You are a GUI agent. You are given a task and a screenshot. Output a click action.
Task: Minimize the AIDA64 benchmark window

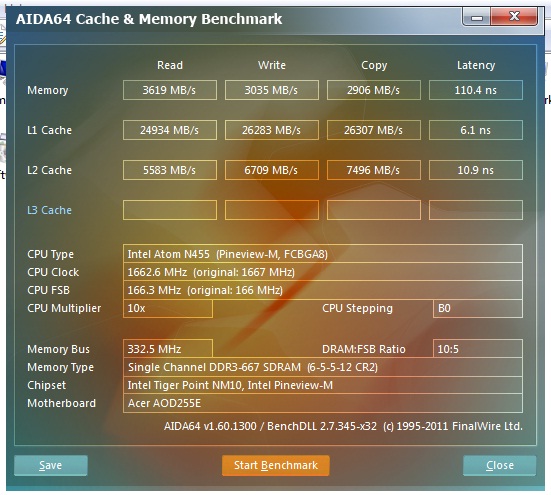(x=477, y=17)
